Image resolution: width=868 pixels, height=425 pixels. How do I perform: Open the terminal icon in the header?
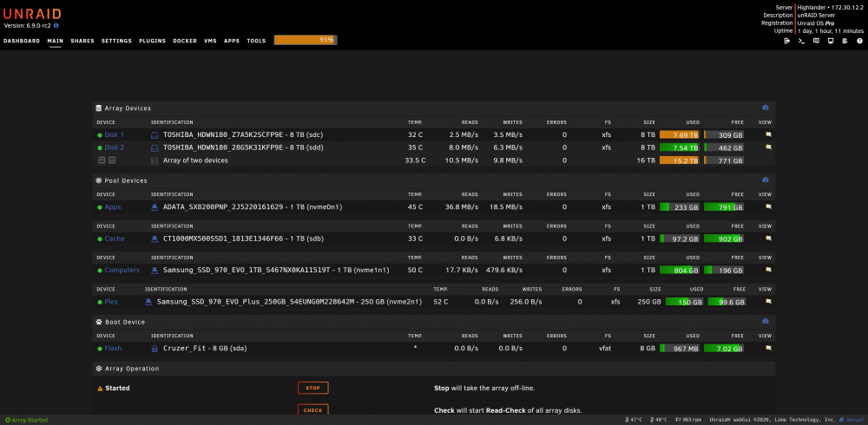tap(801, 41)
